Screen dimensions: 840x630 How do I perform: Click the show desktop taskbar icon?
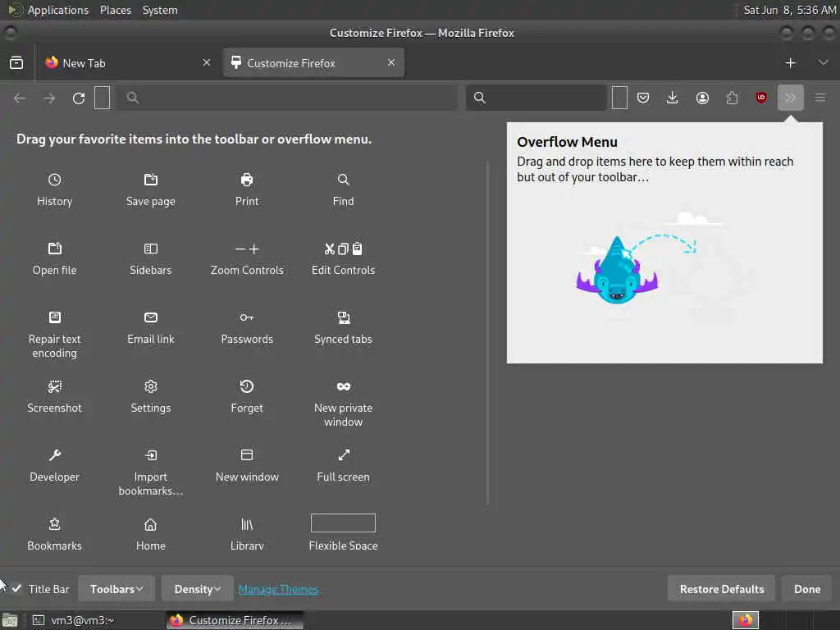click(10, 620)
